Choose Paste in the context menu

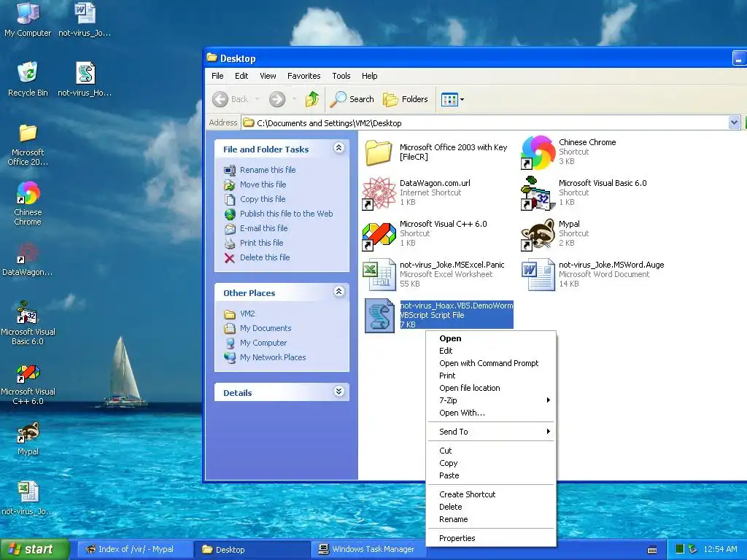pyautogui.click(x=491, y=475)
